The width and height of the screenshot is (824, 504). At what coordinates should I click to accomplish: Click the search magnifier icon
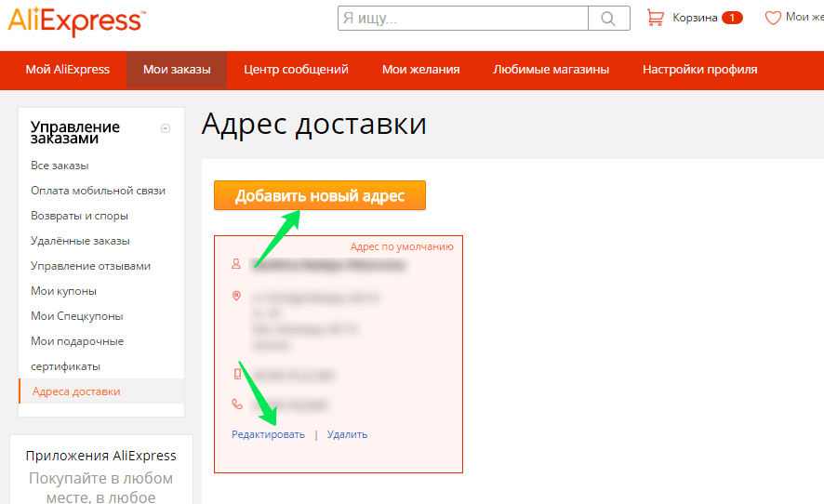[x=609, y=19]
